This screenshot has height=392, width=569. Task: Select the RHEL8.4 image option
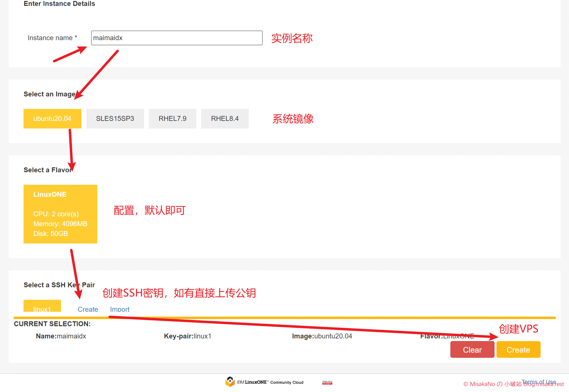[224, 119]
